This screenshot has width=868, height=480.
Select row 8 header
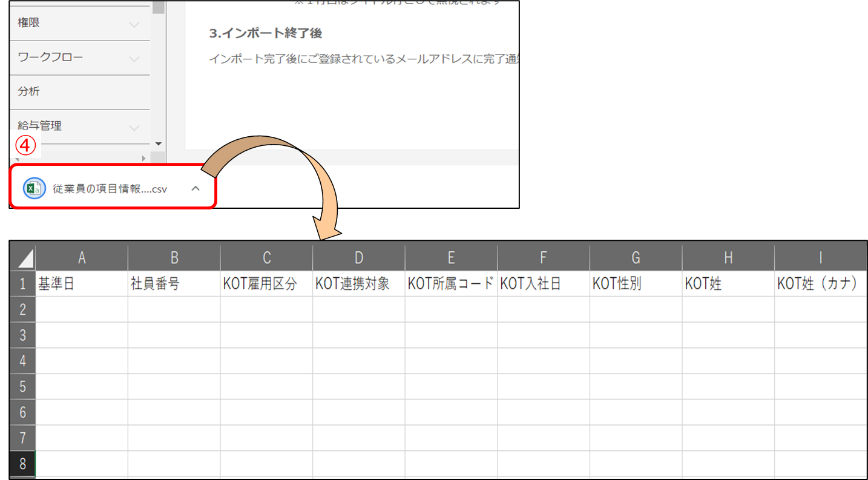[22, 464]
